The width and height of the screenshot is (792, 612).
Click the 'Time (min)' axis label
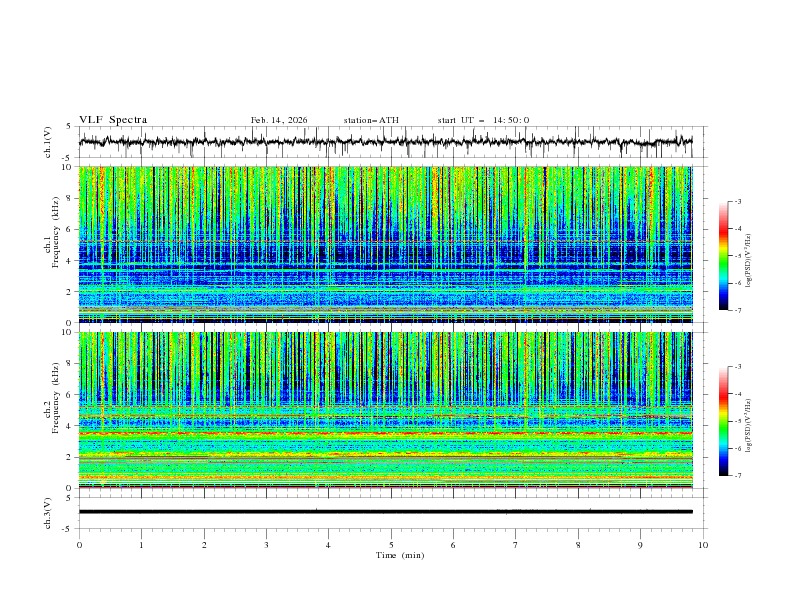point(400,555)
